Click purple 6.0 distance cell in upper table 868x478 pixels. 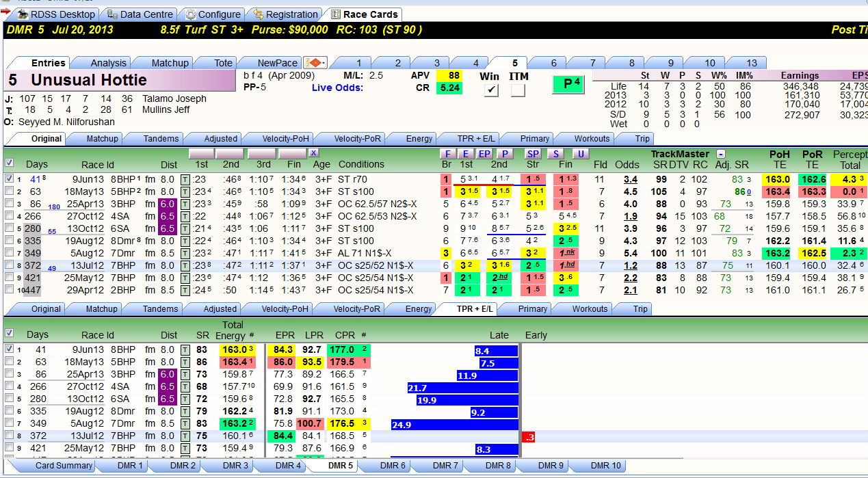click(168, 204)
